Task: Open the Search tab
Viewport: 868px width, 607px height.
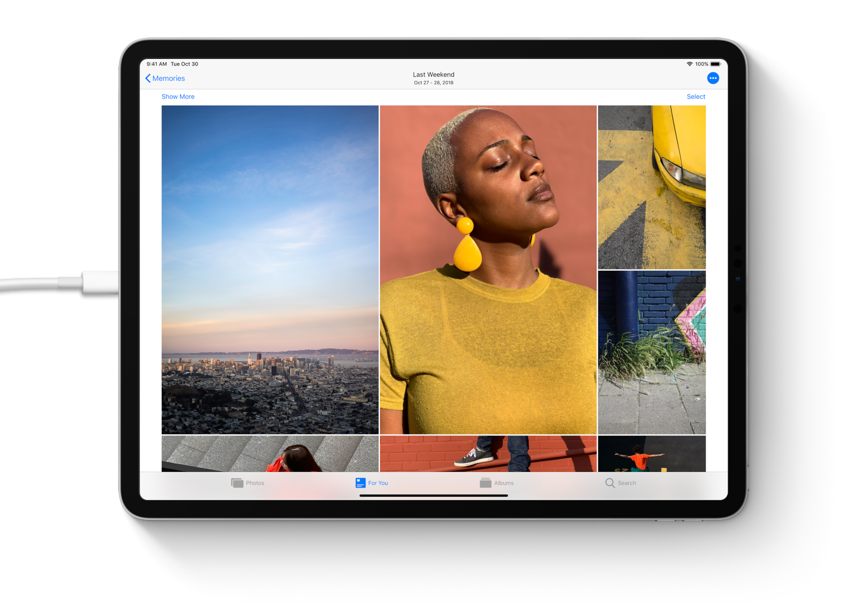Action: click(x=621, y=483)
